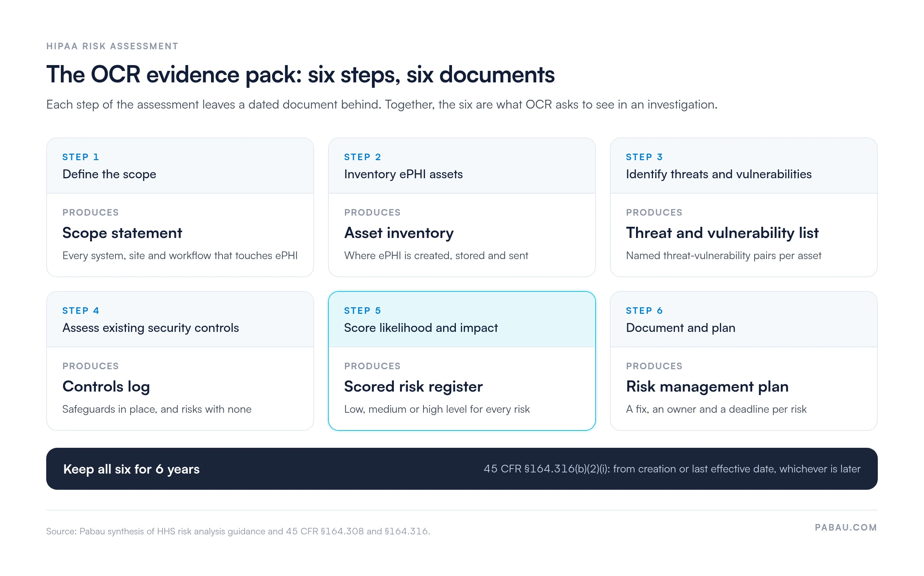Click the 'HIPAA RISK ASSESSMENT' eyebrow label
This screenshot has height=576, width=924.
112,46
